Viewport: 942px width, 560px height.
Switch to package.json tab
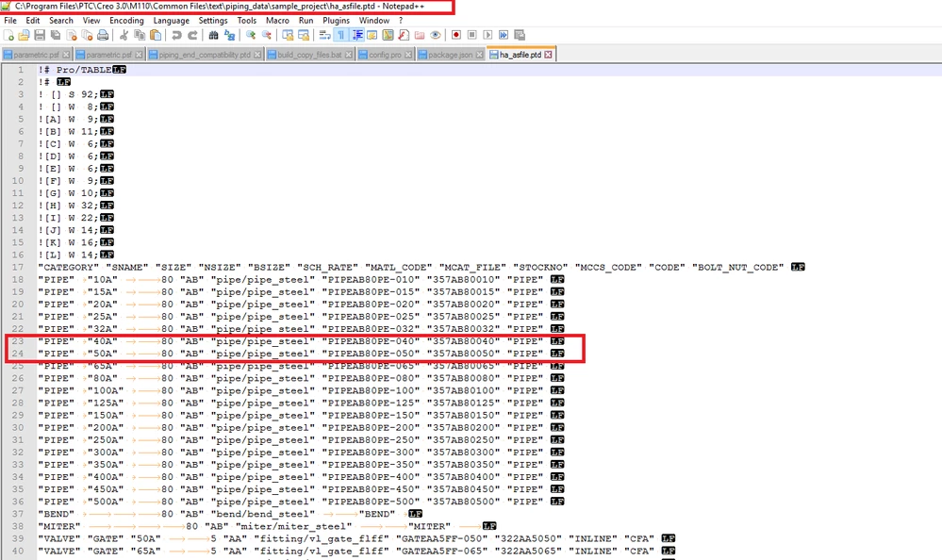point(451,55)
